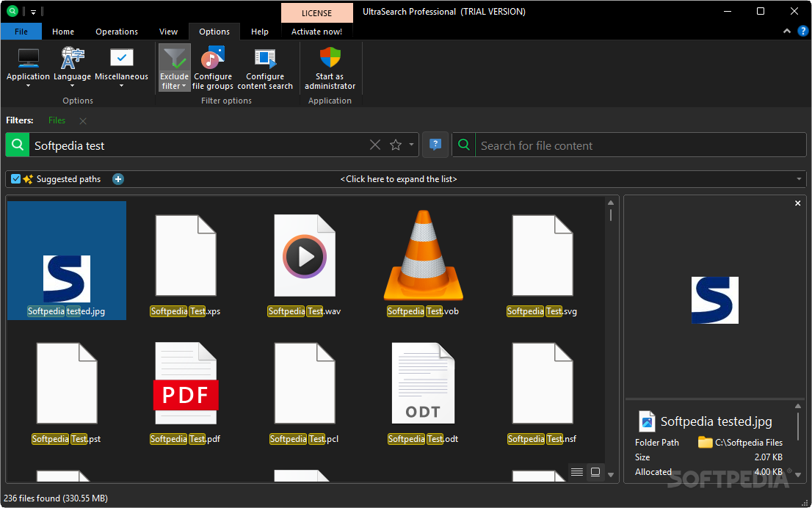
Task: Clear the Softpedia test search text
Action: pyautogui.click(x=375, y=145)
